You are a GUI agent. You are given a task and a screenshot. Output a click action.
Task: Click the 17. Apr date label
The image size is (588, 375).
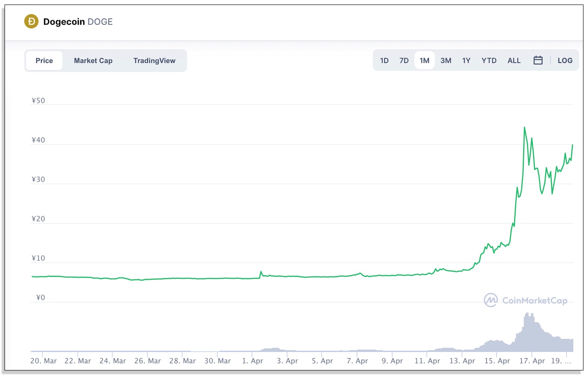(x=531, y=361)
